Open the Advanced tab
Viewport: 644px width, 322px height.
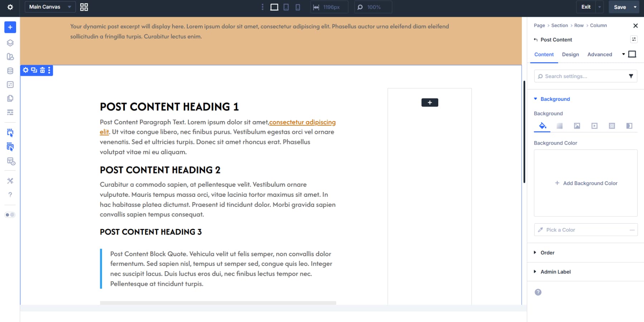tap(600, 54)
